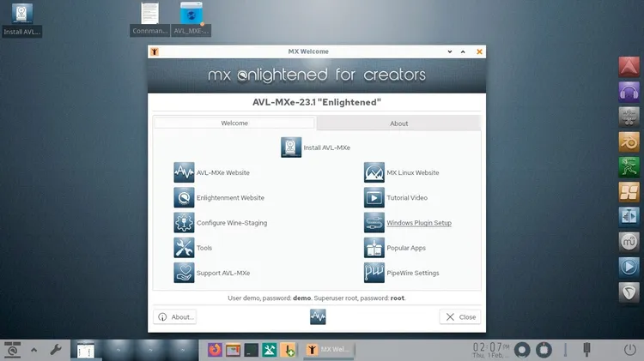Click the MX Welcome taskbar window entry

pos(329,350)
